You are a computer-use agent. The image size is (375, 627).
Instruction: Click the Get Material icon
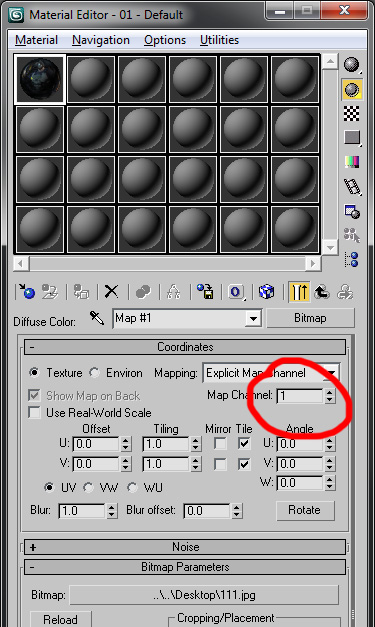tap(27, 292)
